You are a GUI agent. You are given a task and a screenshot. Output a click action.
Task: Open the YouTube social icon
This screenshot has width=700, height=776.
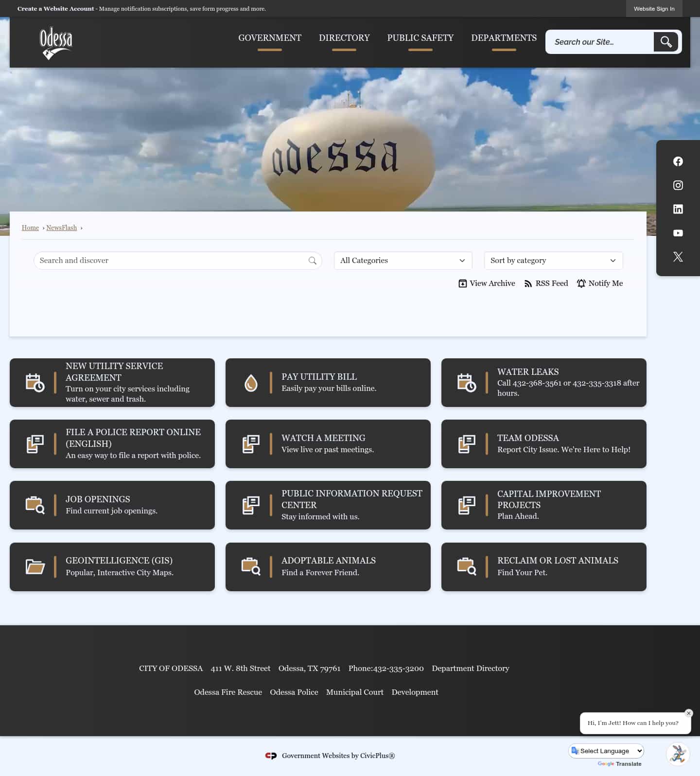678,233
